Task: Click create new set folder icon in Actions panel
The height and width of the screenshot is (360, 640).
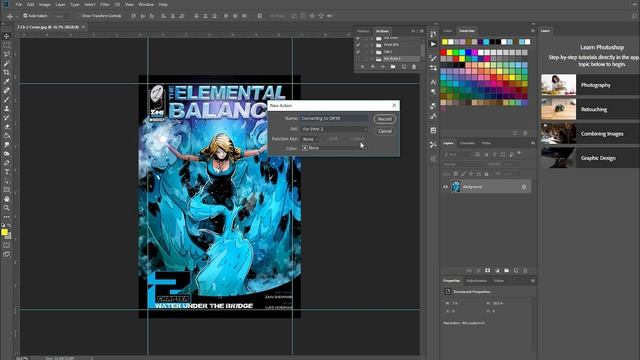Action: click(x=393, y=67)
